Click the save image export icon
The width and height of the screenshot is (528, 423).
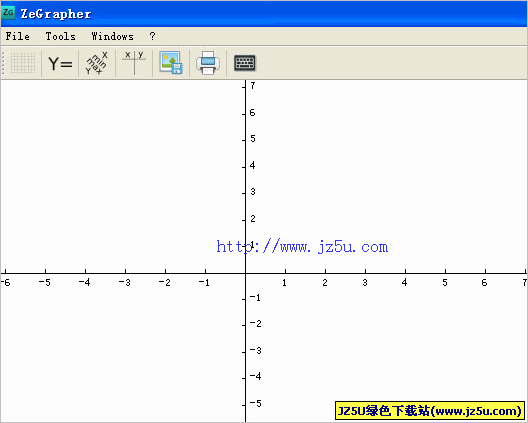pos(171,63)
